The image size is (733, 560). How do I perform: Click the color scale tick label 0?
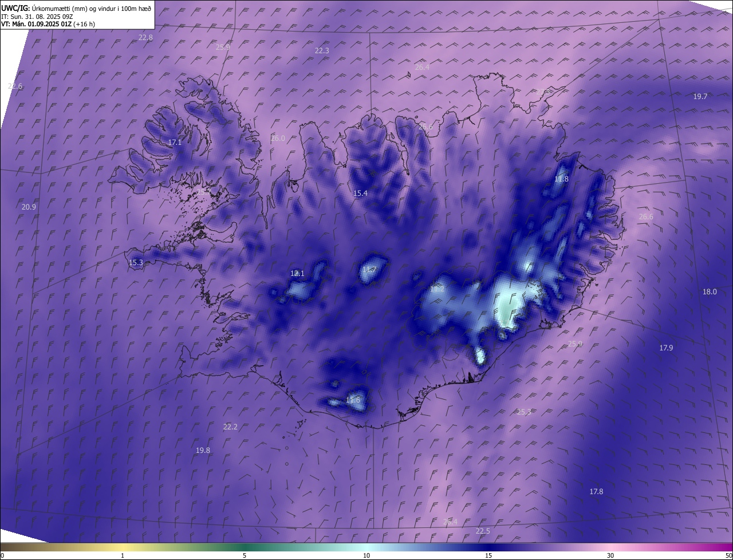pos(2,555)
